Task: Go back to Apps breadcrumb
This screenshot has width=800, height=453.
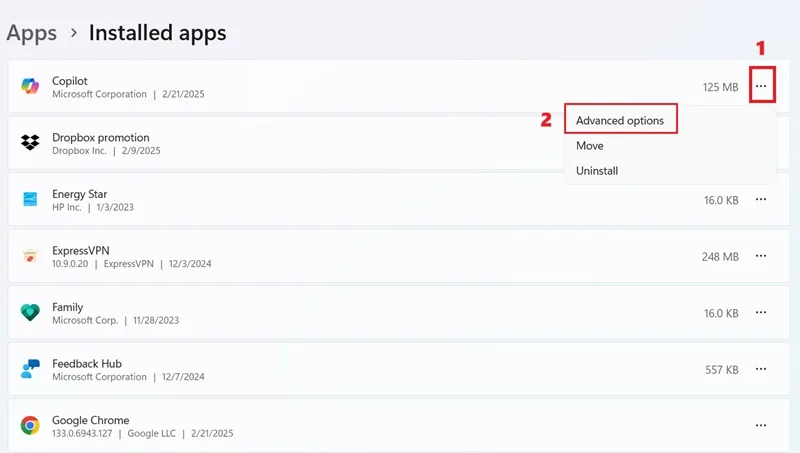Action: [x=32, y=33]
